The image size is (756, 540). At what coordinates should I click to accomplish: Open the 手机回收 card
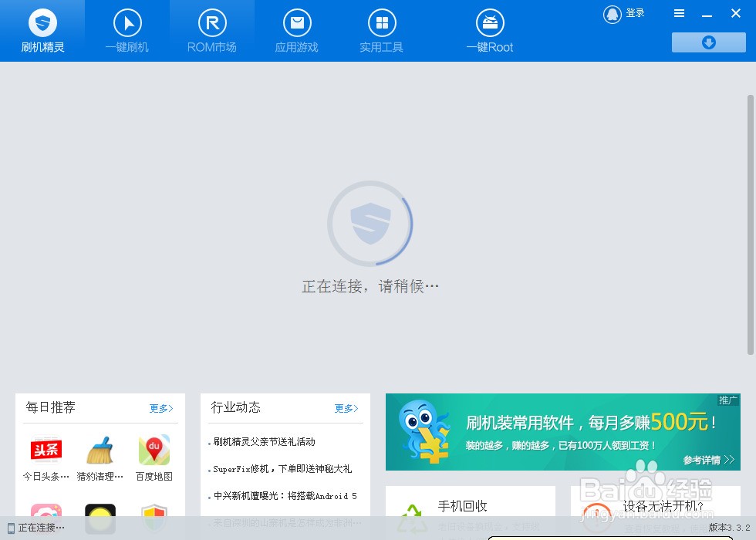click(470, 513)
